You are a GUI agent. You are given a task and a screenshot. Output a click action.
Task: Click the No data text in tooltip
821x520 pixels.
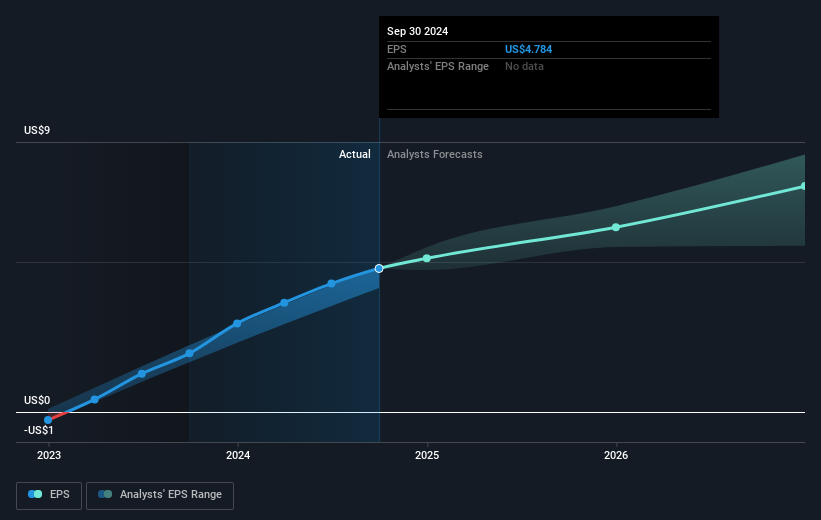524,67
